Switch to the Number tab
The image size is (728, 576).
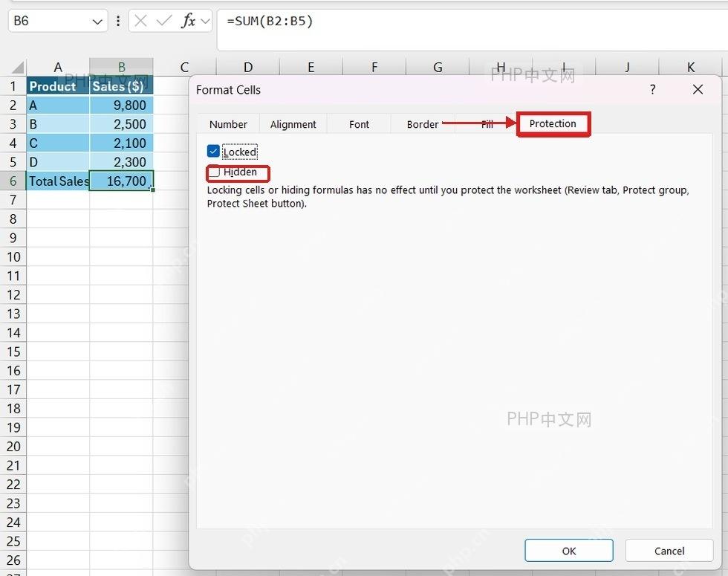[x=229, y=125]
